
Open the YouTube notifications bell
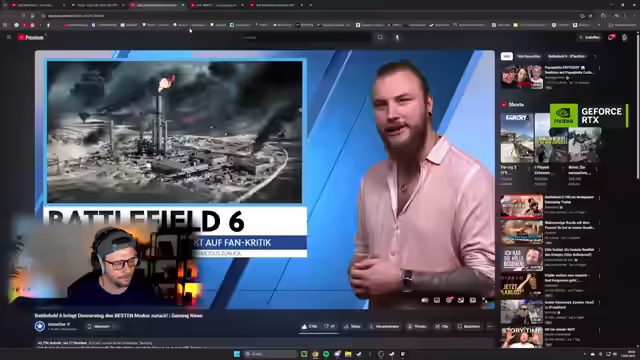click(x=611, y=37)
